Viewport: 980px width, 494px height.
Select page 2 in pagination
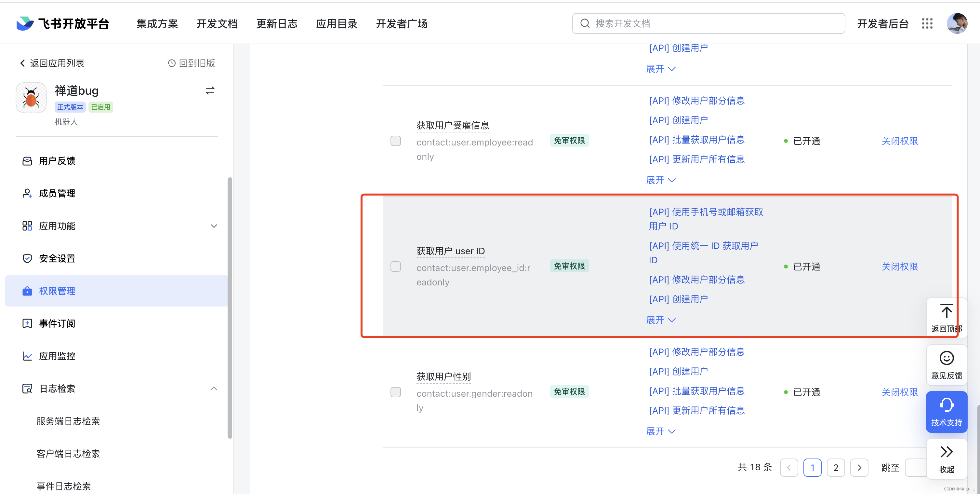(835, 468)
